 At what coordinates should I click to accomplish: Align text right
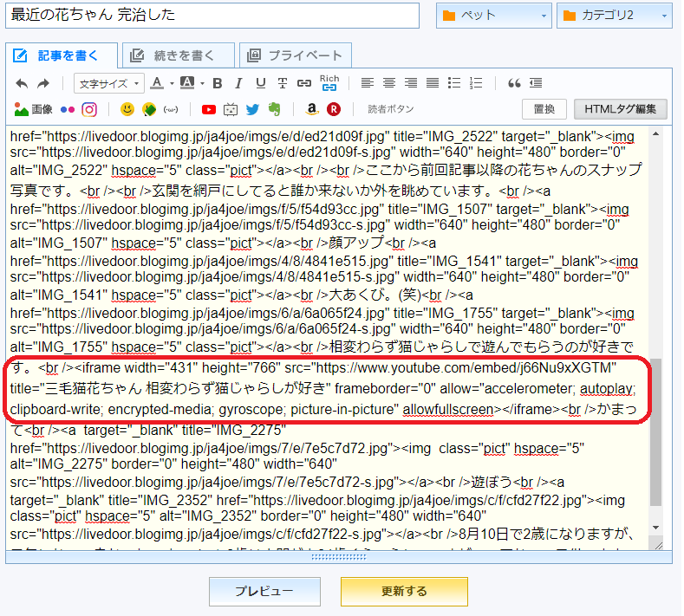(411, 83)
